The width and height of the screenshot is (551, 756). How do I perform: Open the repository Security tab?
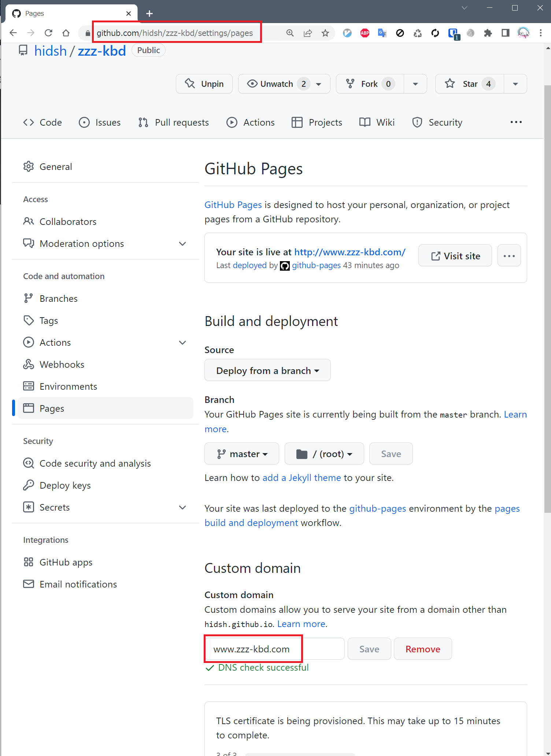click(x=437, y=122)
